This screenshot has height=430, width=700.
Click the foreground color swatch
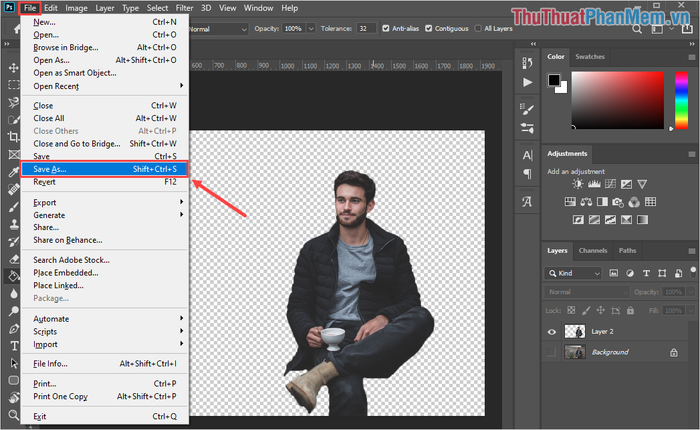pyautogui.click(x=554, y=80)
